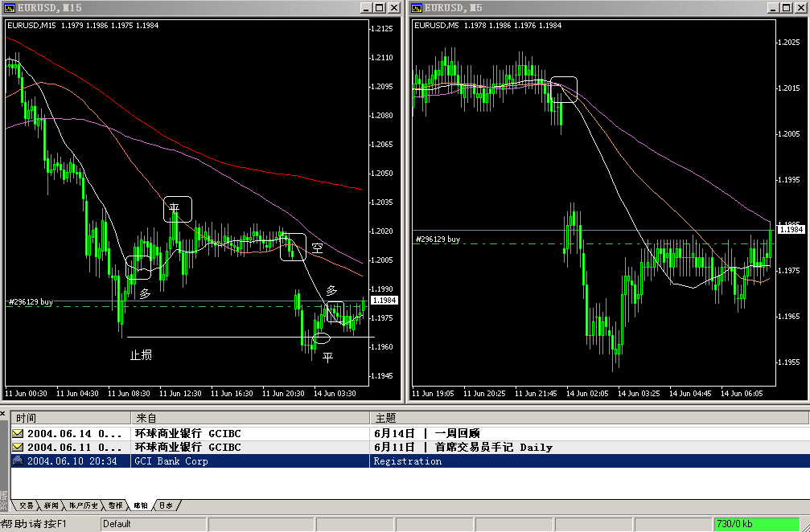810x532 pixels.
Task: Sort mail by the 主题 column header
Action: coord(590,417)
